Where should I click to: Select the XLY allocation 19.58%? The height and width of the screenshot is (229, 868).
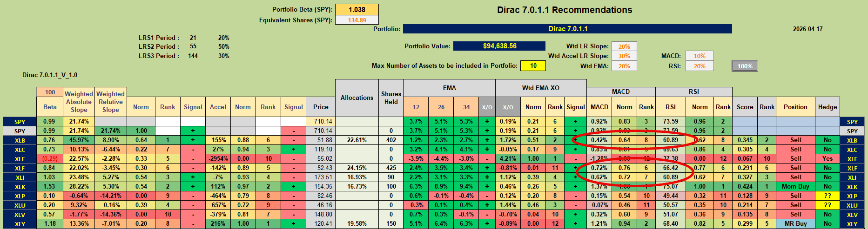click(357, 223)
